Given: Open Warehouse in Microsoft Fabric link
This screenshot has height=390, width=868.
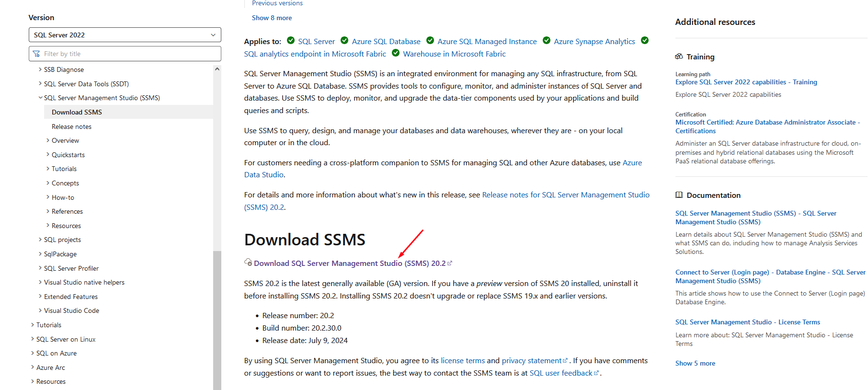Looking at the screenshot, I should (x=454, y=54).
